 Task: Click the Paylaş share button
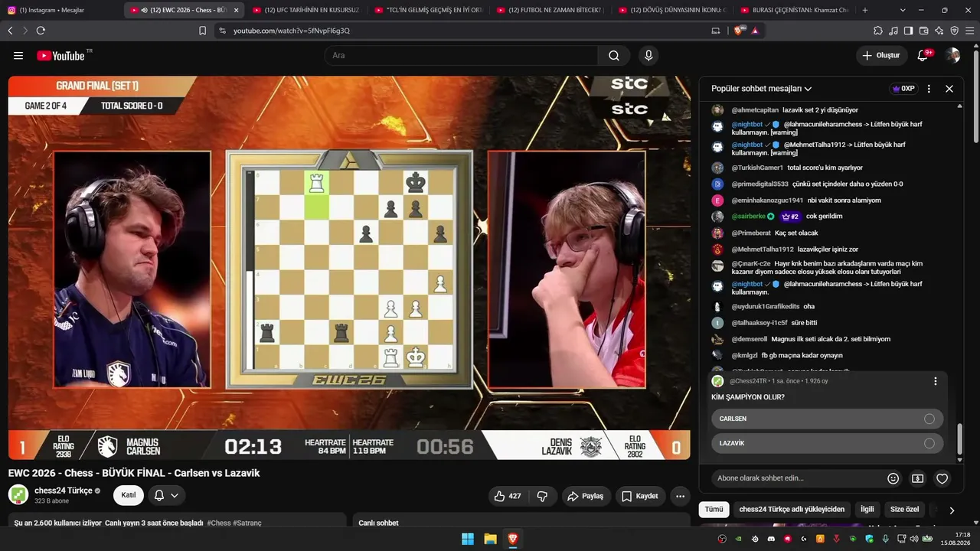pos(586,496)
